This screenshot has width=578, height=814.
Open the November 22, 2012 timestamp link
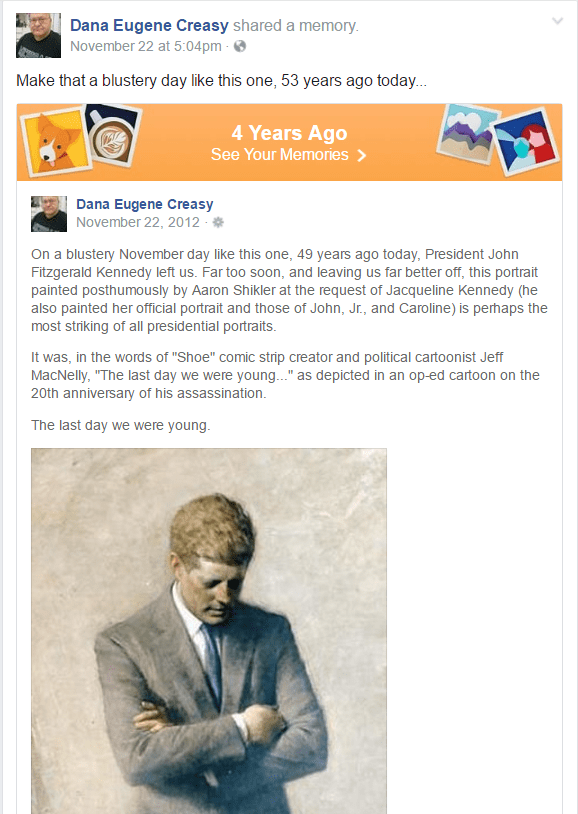(138, 222)
